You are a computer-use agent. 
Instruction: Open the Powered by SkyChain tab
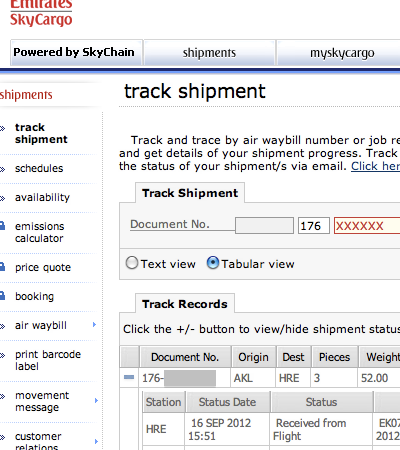click(x=76, y=52)
